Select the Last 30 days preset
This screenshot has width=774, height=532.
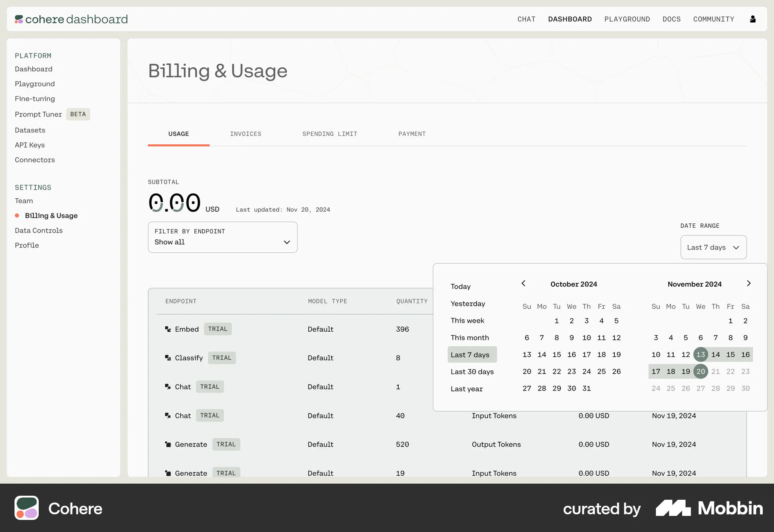coord(472,372)
